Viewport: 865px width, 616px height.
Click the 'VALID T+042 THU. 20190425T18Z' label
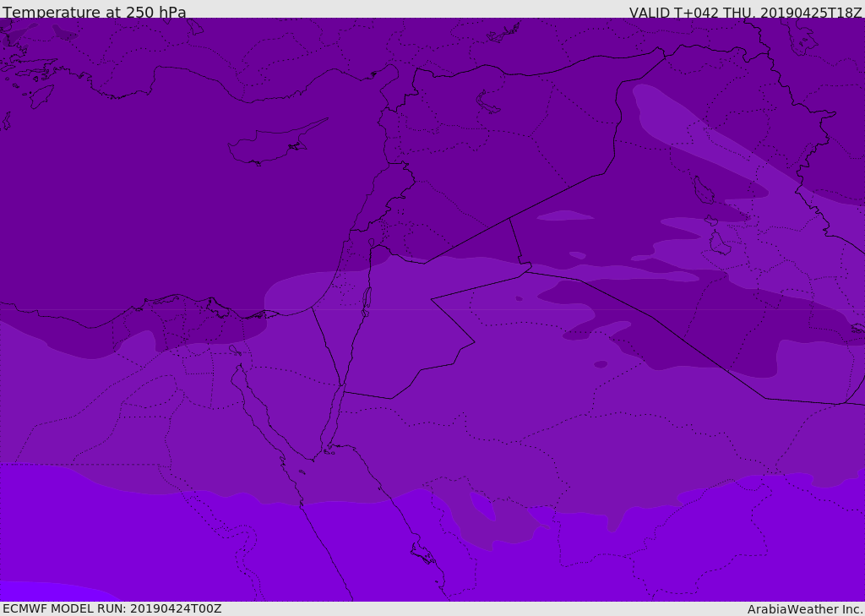coord(745,12)
